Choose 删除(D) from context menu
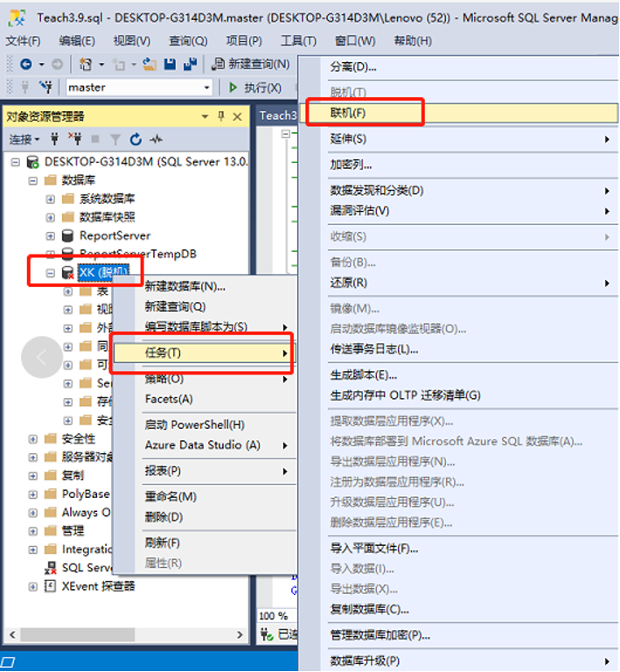This screenshot has height=672, width=620. pyautogui.click(x=164, y=517)
